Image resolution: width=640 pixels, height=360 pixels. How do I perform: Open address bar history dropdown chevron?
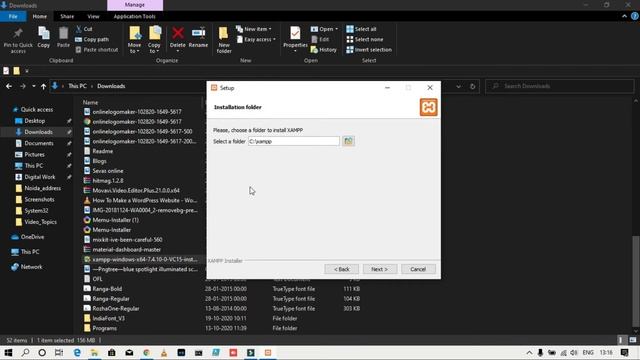click(x=458, y=87)
